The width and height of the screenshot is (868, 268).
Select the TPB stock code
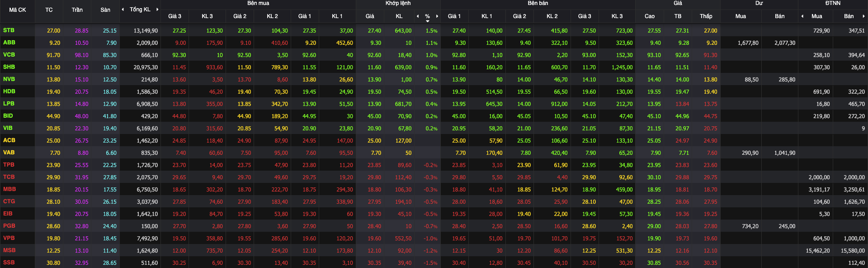(9, 165)
